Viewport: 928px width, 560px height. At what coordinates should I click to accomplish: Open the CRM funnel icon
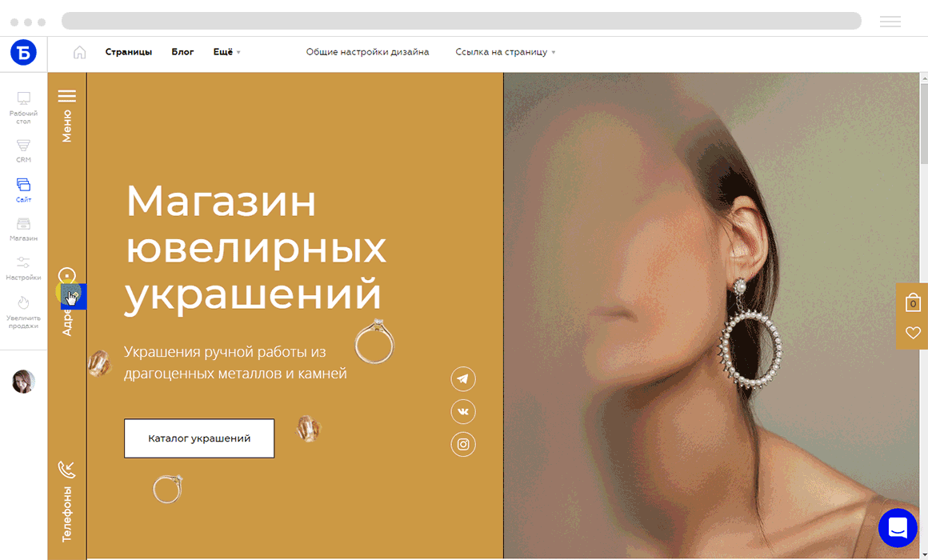pos(23,146)
